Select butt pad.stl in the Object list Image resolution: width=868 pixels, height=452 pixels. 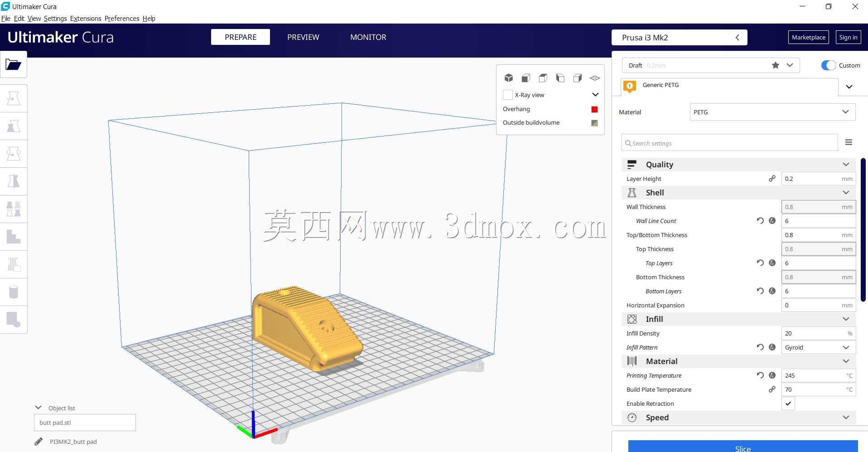pyautogui.click(x=85, y=423)
